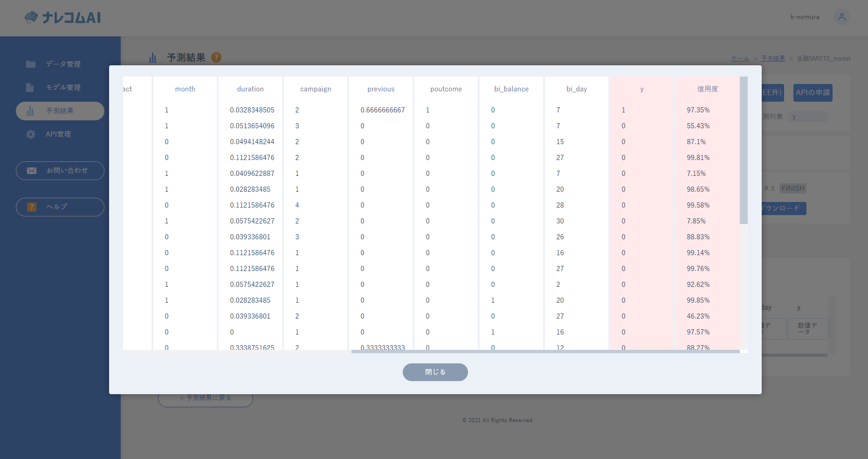Click the 46.23% confidence cell
The height and width of the screenshot is (459, 868).
click(698, 316)
